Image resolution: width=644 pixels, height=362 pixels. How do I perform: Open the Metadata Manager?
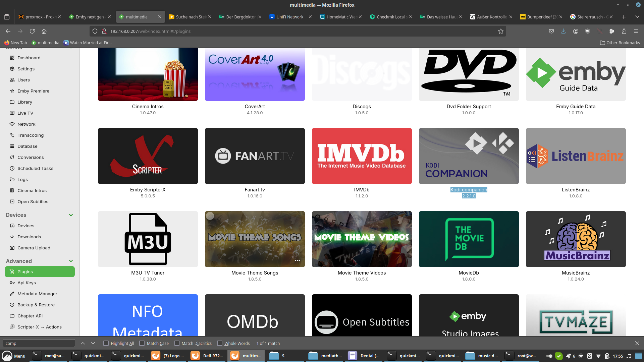37,294
